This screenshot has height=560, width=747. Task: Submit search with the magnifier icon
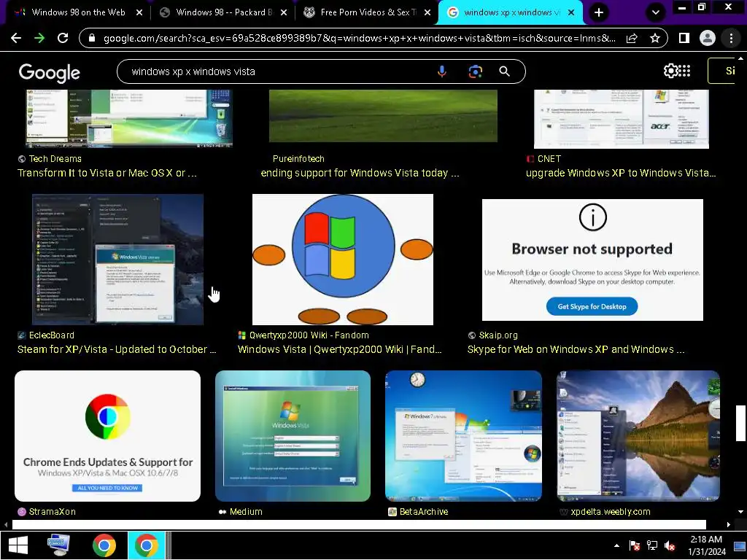[505, 71]
